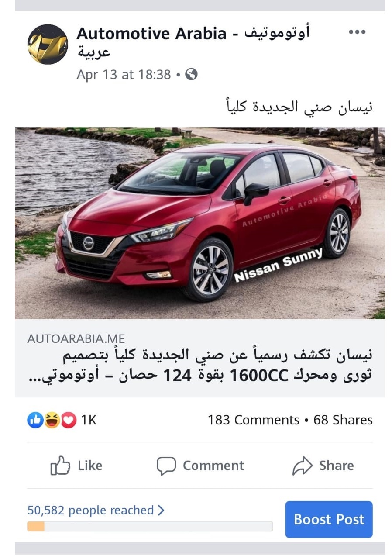Click the thumbs-up Like icon
This screenshot has width=392, height=559.
[60, 466]
